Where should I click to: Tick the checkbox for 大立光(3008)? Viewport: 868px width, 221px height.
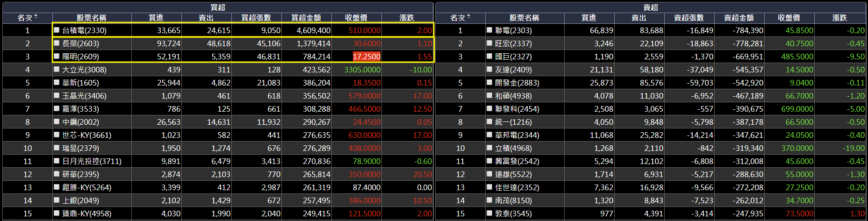point(57,69)
